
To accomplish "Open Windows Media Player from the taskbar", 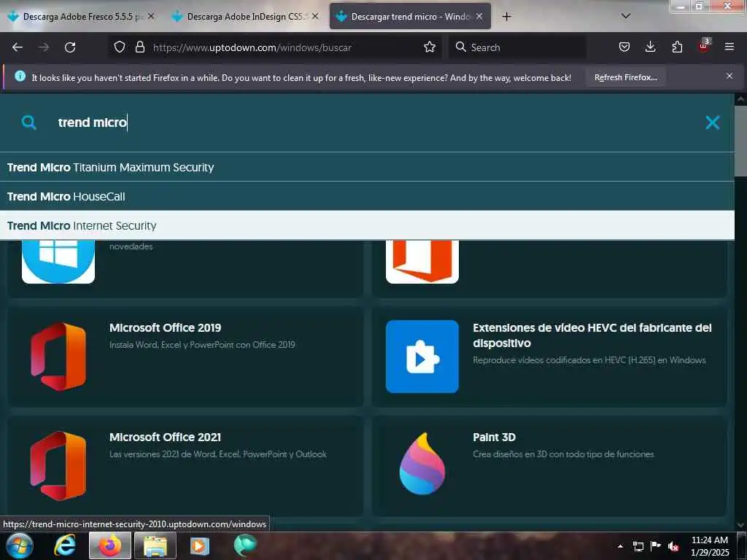I will [200, 545].
